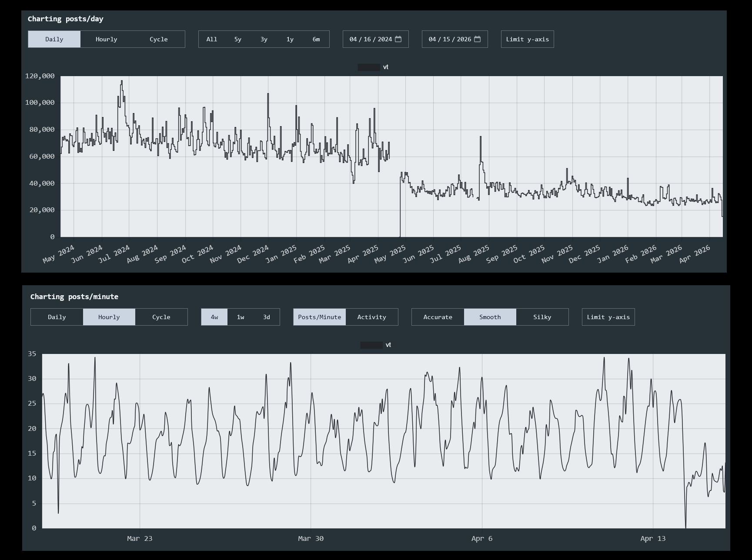Click the 60,000 y-axis label
The width and height of the screenshot is (752, 560).
[x=42, y=157]
